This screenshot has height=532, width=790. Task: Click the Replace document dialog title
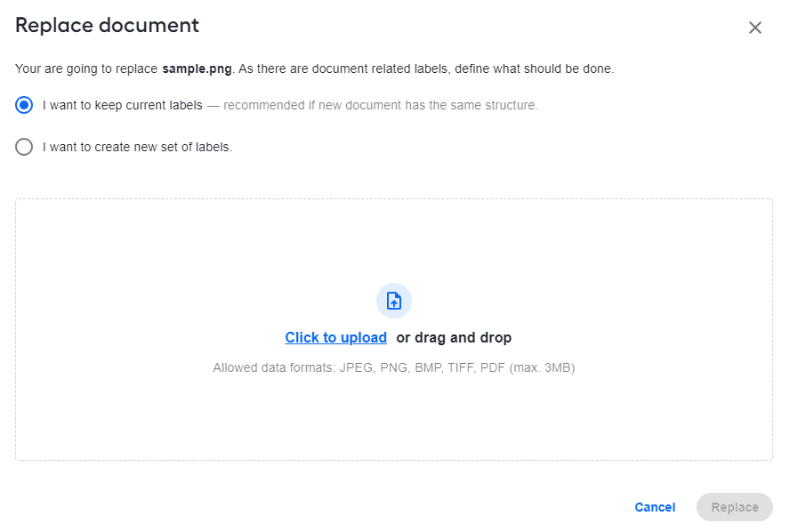107,25
